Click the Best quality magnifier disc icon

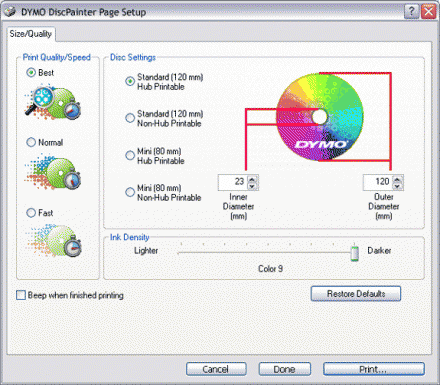point(53,103)
